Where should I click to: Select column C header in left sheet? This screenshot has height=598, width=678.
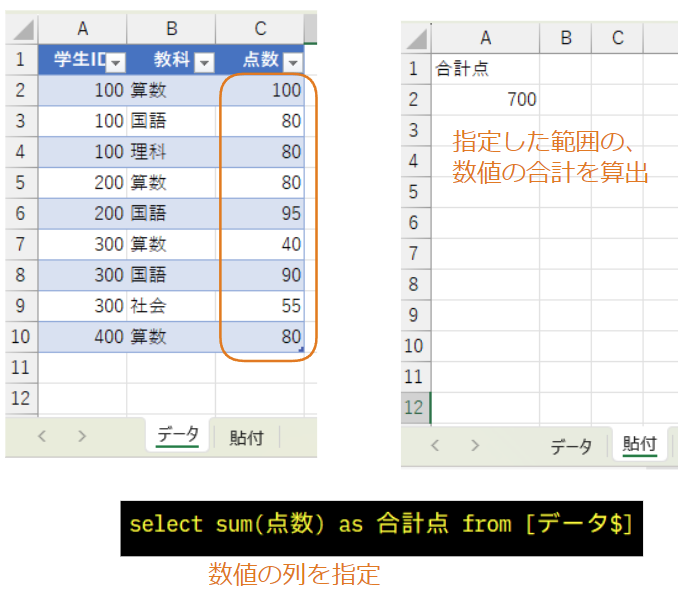point(260,29)
